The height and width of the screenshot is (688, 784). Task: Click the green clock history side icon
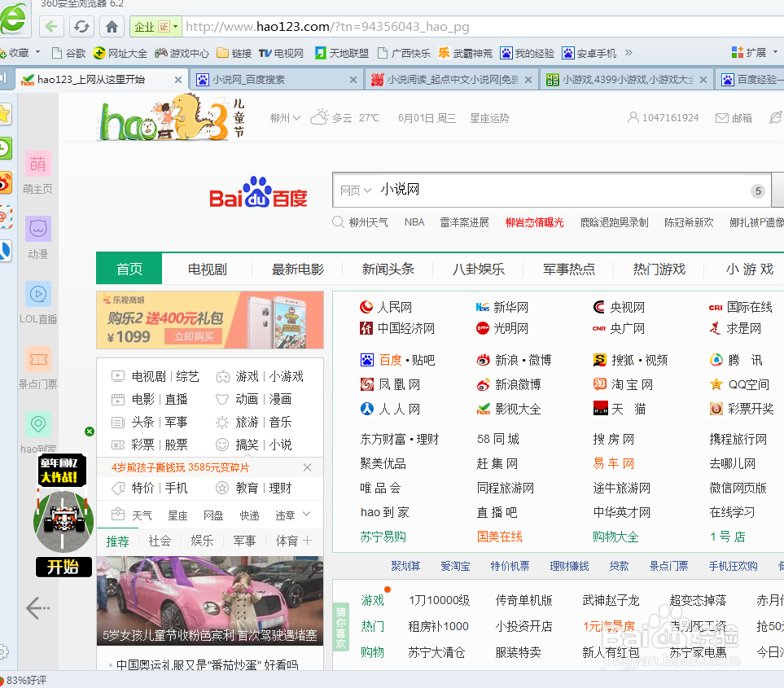(x=5, y=148)
